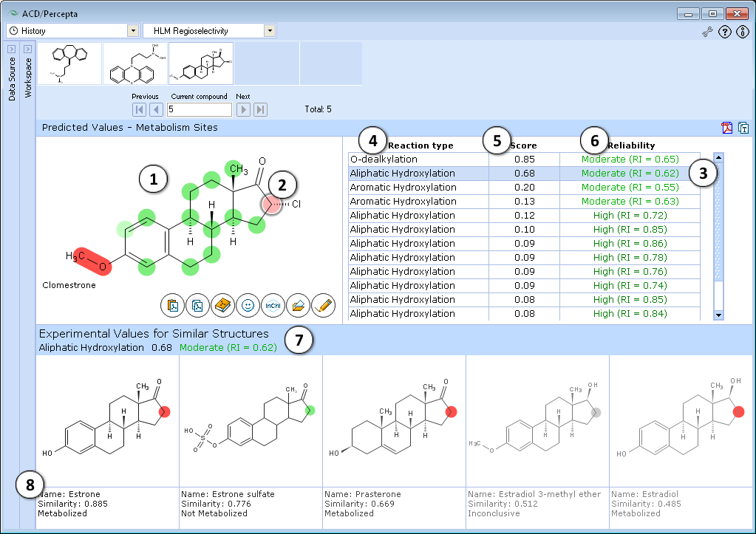Screen dimensions: 756x534
Task: Go to first compound button
Action: point(140,109)
